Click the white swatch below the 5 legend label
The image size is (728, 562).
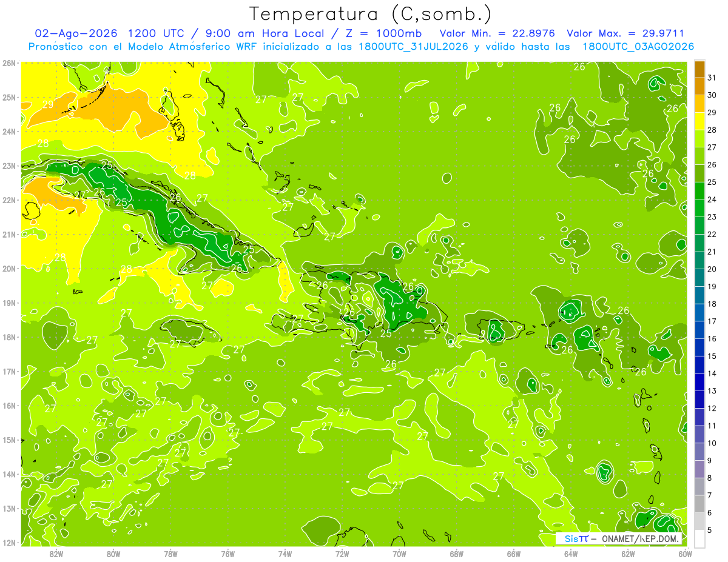pyautogui.click(x=699, y=538)
